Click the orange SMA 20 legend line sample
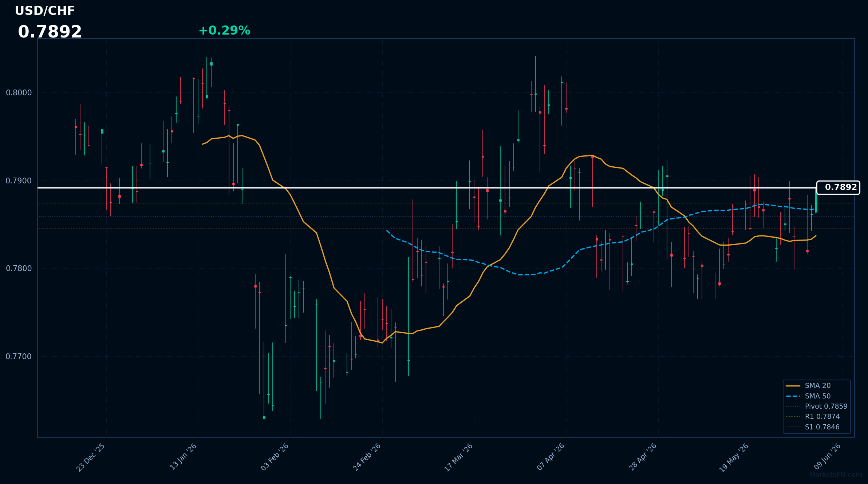The height and width of the screenshot is (484, 868). (793, 386)
